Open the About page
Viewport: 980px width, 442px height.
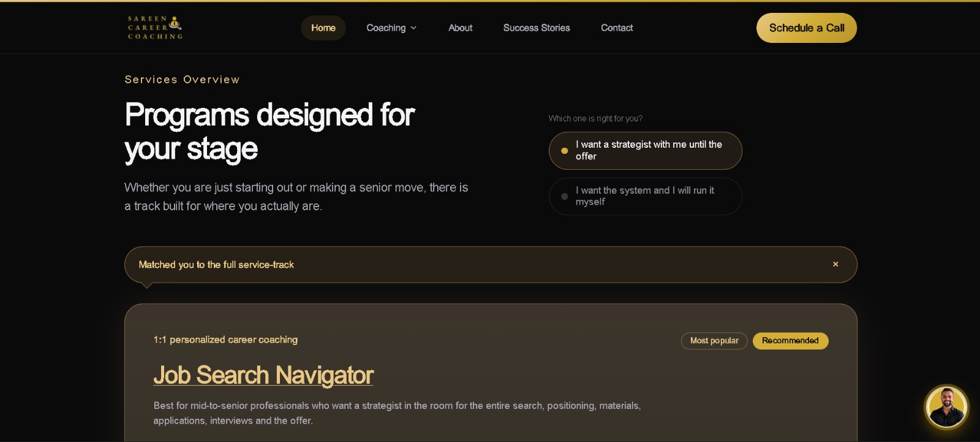[x=461, y=28]
